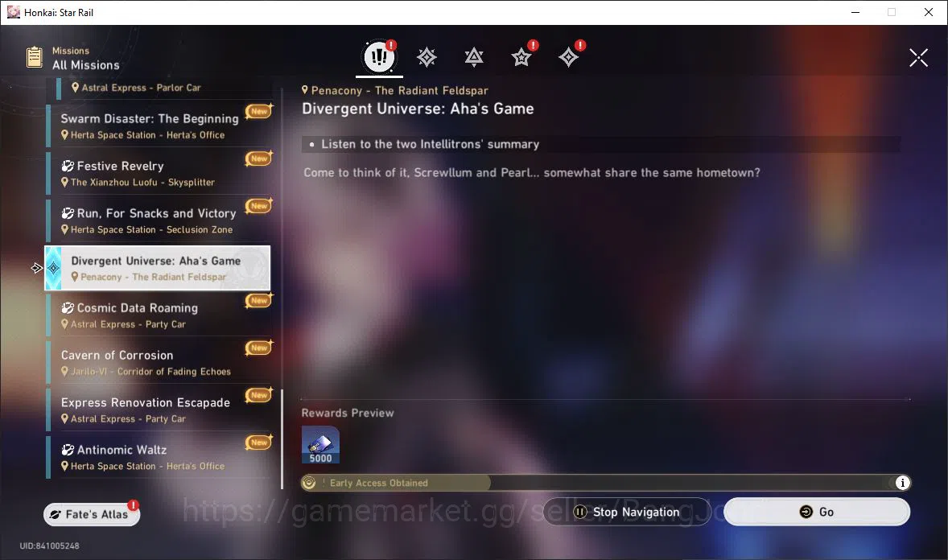
Task: Click Stop Navigation button
Action: [x=627, y=512]
